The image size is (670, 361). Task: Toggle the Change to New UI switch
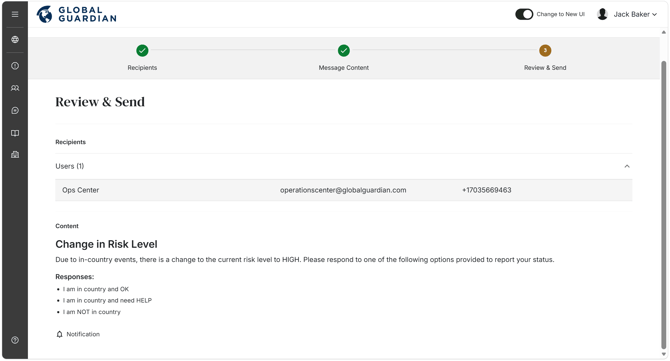coord(524,14)
